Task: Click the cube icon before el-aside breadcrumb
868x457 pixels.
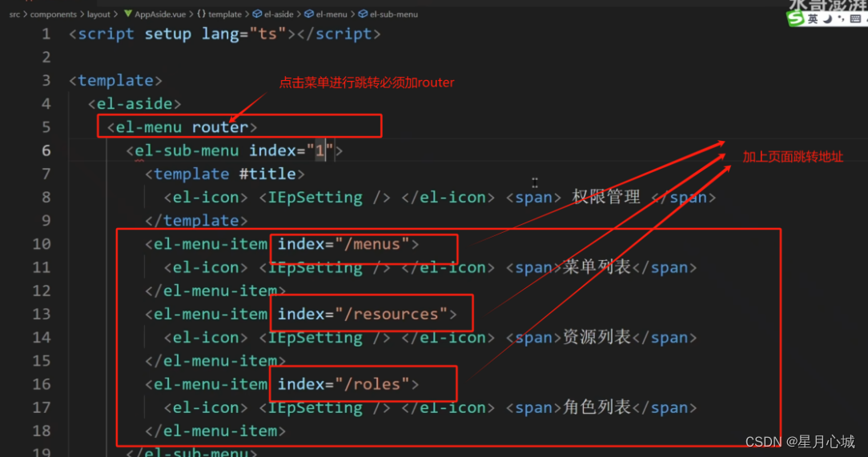Action: click(257, 14)
